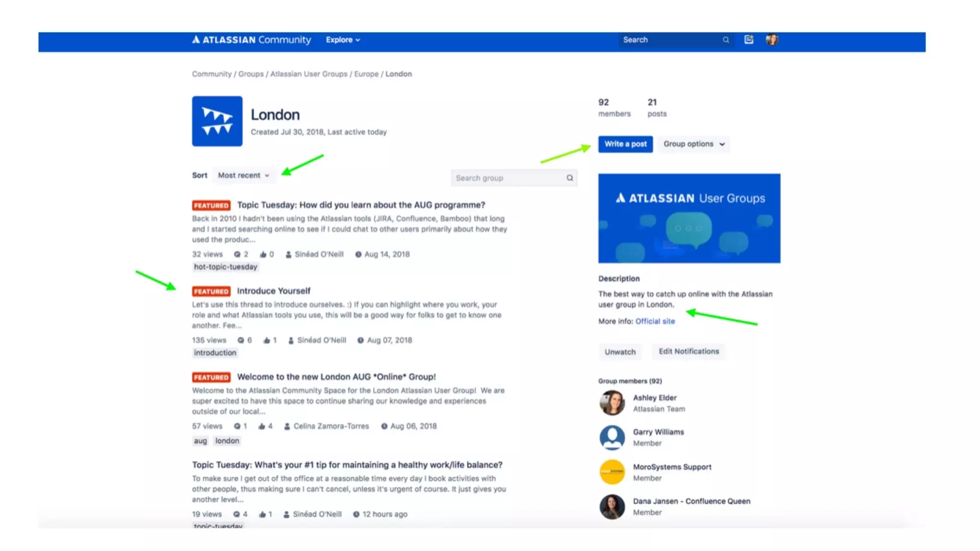Expand the Explore dropdown menu

click(343, 40)
